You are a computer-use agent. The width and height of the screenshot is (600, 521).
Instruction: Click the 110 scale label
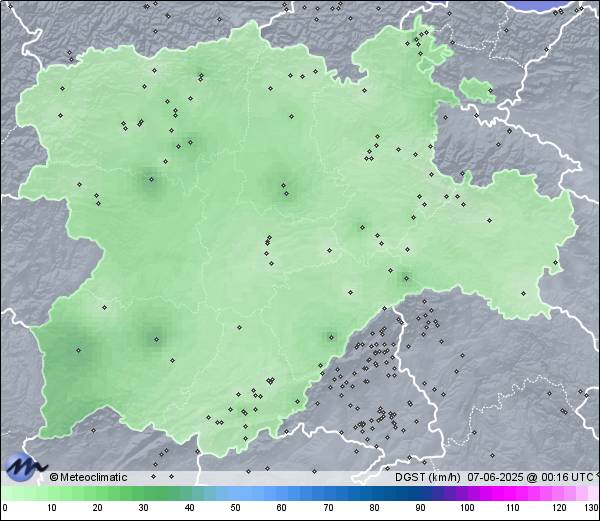(513, 508)
